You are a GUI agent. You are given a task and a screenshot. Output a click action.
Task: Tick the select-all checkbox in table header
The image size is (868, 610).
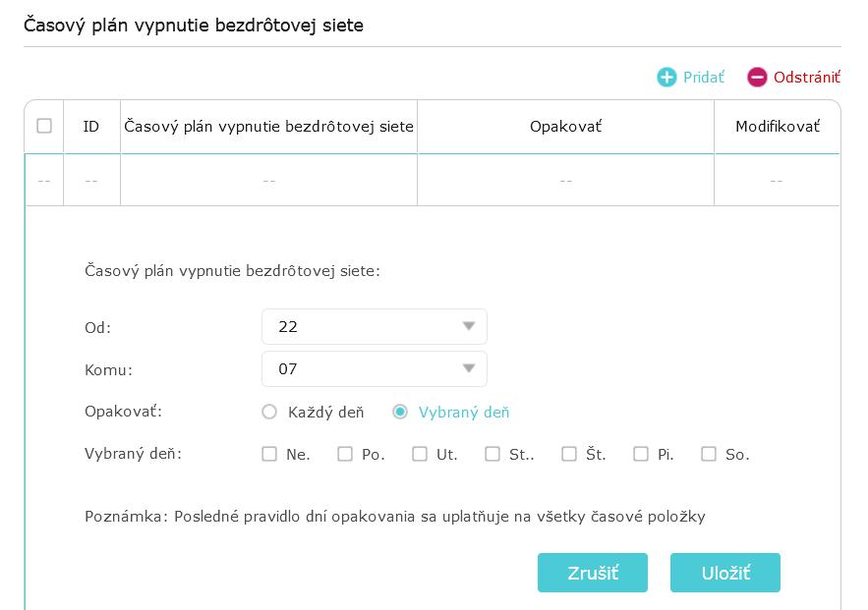click(x=44, y=126)
